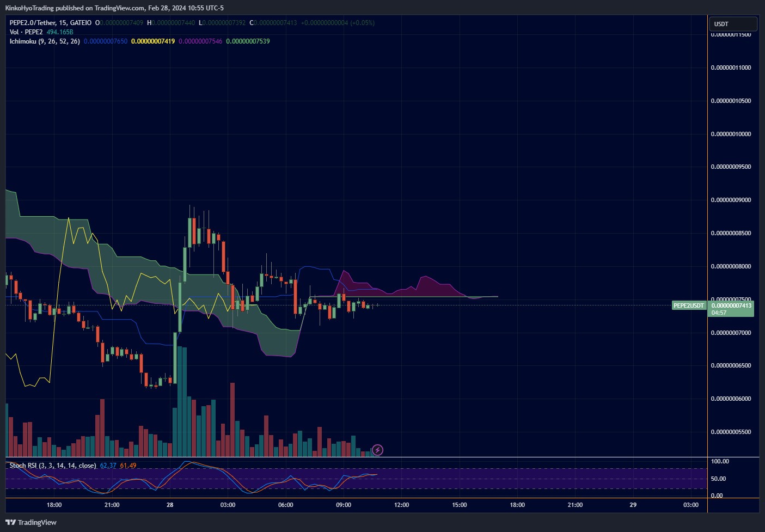Click price axis label 0.00000005500

coord(731,432)
